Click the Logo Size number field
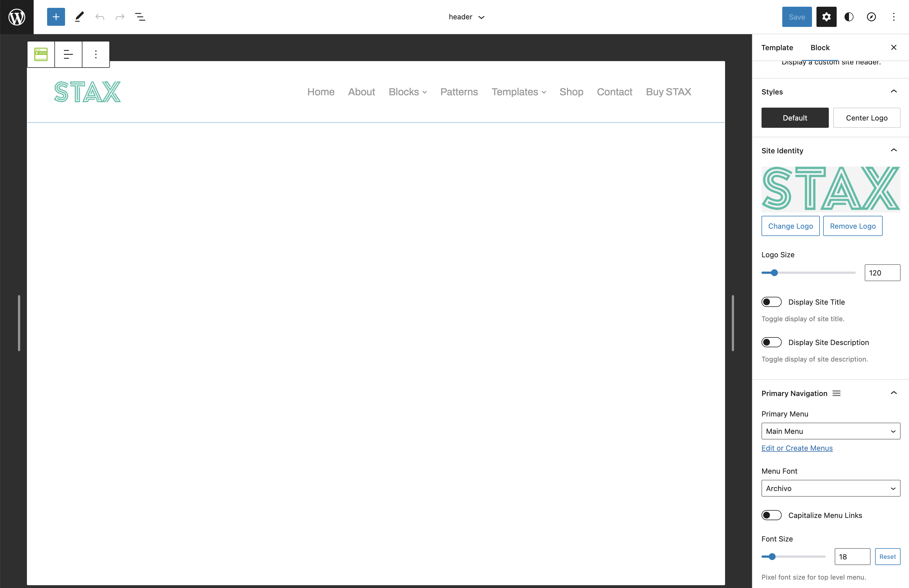 [x=882, y=273]
